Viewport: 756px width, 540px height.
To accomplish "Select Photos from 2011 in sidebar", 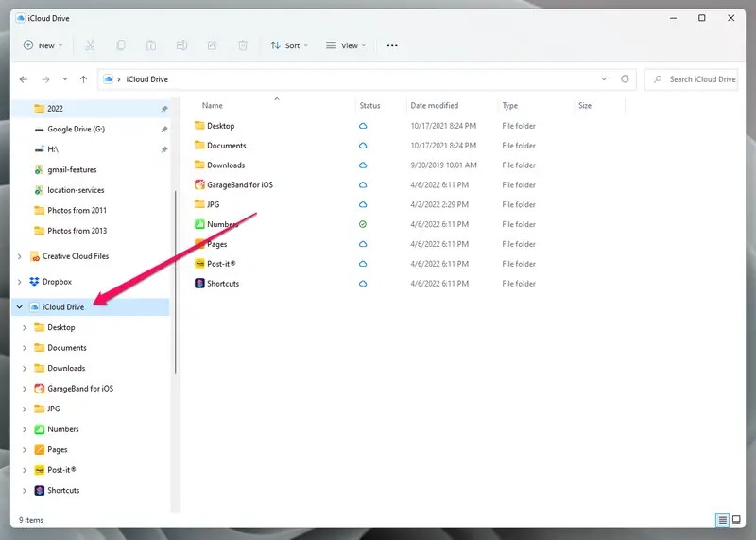I will (77, 211).
